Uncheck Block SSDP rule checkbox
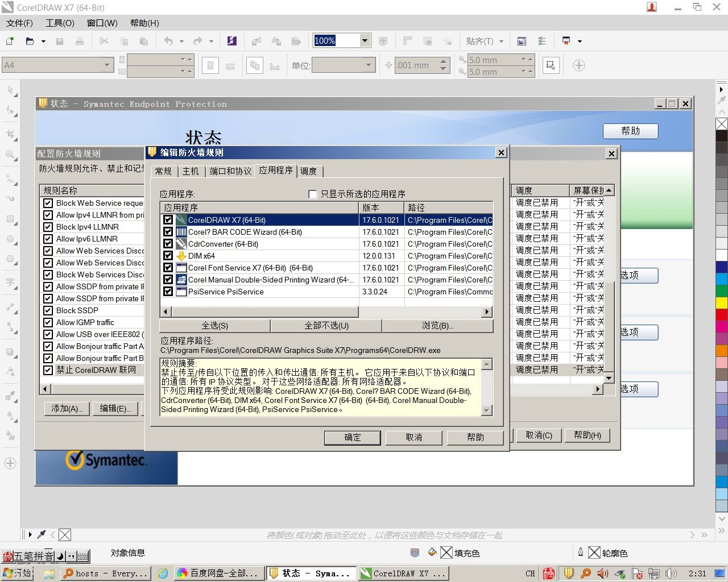 [x=48, y=310]
